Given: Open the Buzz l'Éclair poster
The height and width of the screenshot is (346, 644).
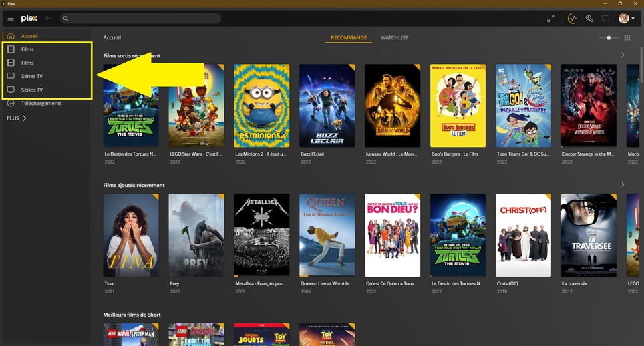Looking at the screenshot, I should click(x=327, y=106).
